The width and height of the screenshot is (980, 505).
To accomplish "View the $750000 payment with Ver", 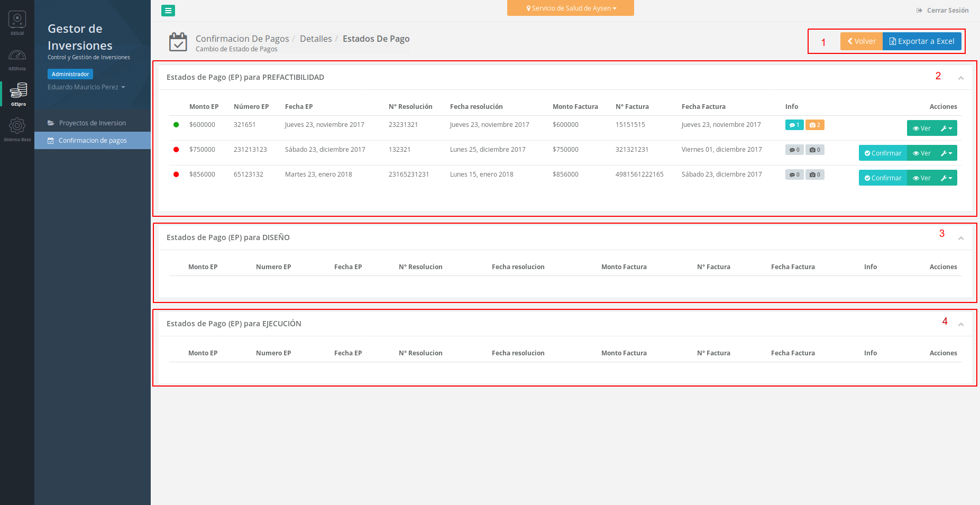I will click(x=921, y=153).
